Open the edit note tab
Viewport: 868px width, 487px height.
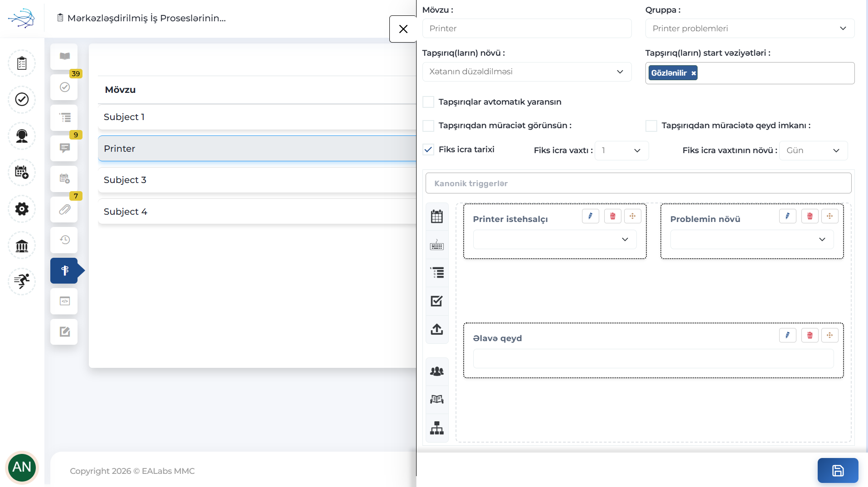(64, 332)
